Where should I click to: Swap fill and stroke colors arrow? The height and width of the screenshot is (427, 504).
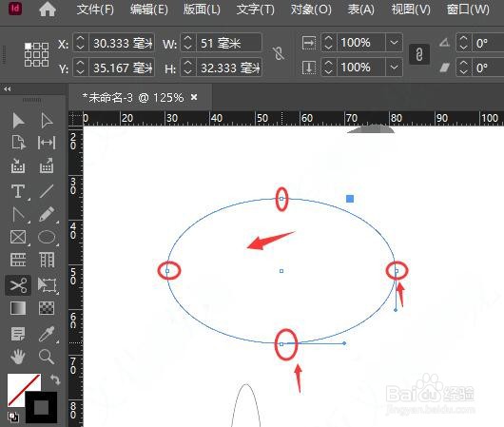point(55,379)
